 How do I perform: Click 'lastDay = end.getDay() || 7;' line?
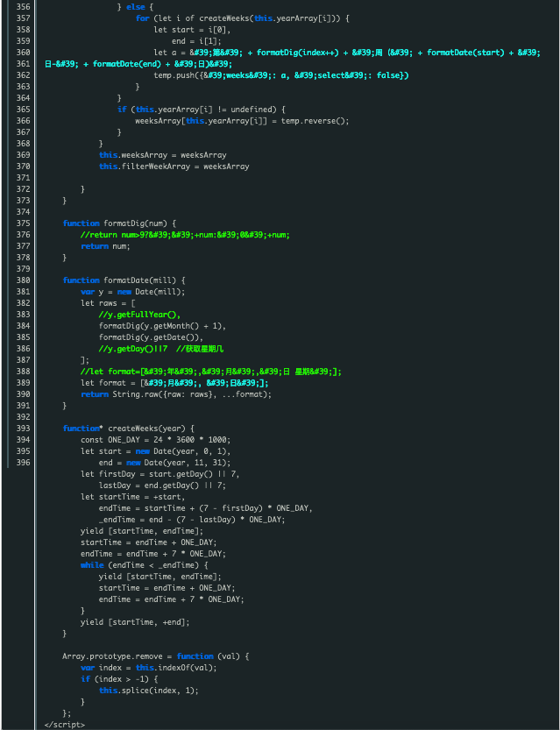click(162, 485)
